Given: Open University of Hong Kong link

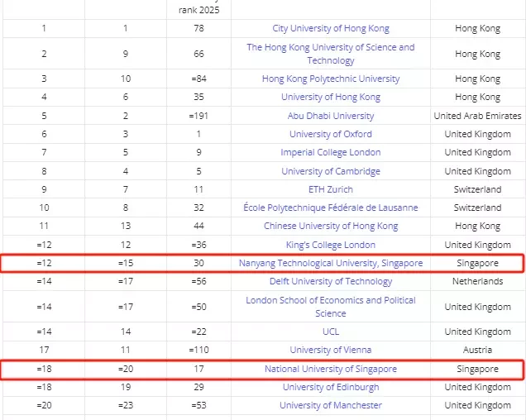Looking at the screenshot, I should click(331, 97).
